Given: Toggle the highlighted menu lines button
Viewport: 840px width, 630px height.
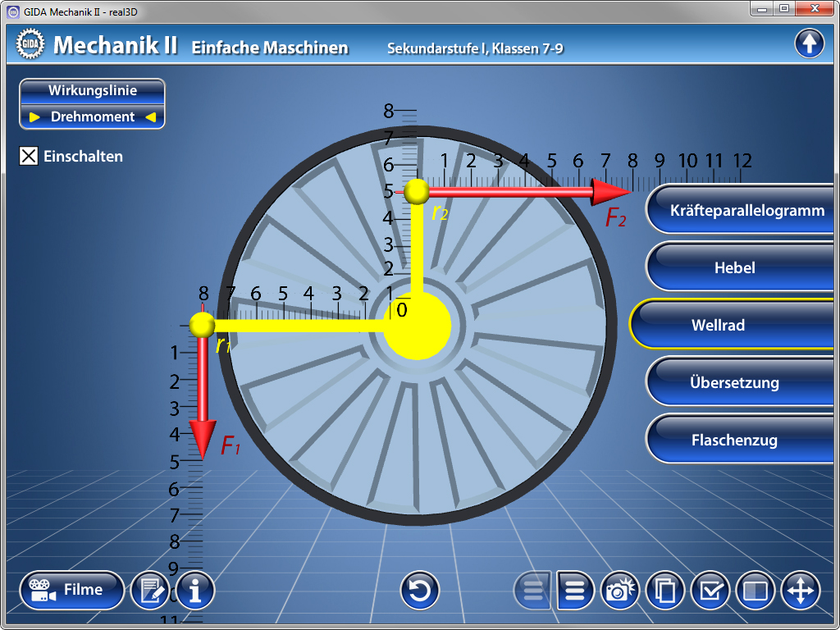Looking at the screenshot, I should tap(576, 591).
